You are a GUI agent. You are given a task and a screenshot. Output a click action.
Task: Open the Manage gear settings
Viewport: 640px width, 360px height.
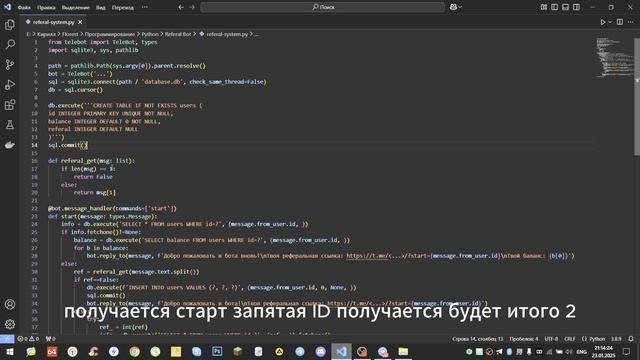click(x=10, y=324)
